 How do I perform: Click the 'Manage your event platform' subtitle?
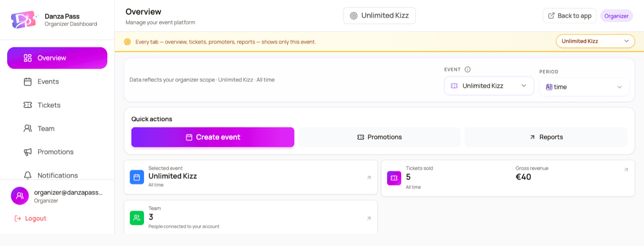pyautogui.click(x=160, y=22)
